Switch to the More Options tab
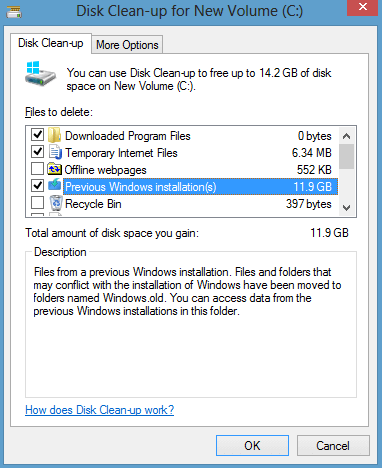 click(127, 45)
